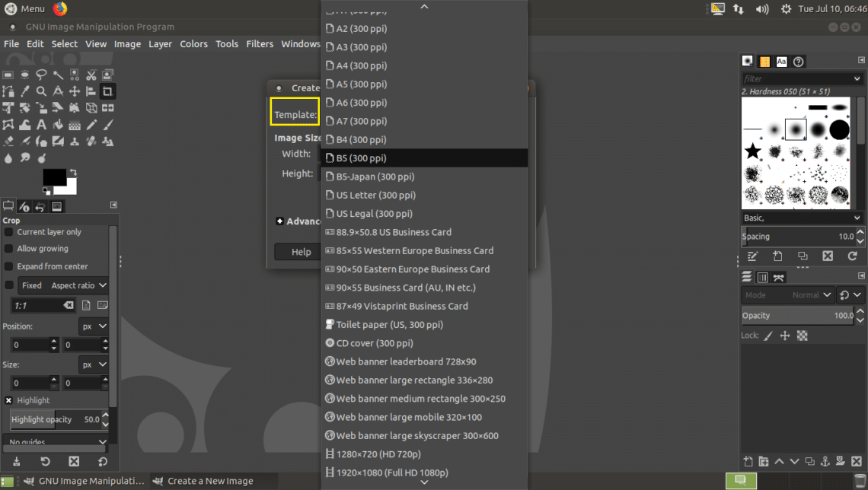The image size is (868, 490).
Task: Click the refresh brushes icon
Action: click(x=853, y=256)
